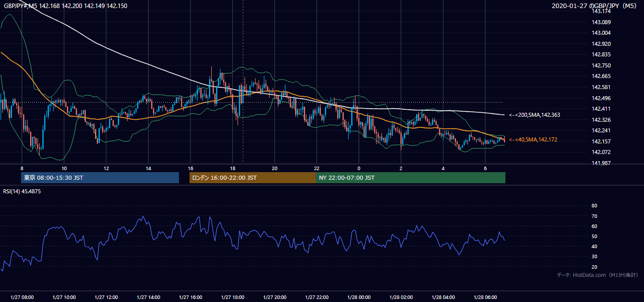Click RSI scale level 30
The height and width of the screenshot is (302, 644).
(x=594, y=257)
